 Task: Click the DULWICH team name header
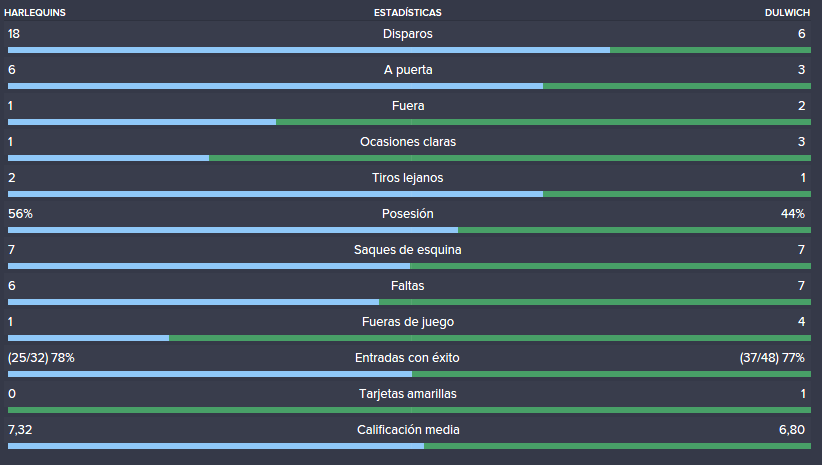click(787, 13)
